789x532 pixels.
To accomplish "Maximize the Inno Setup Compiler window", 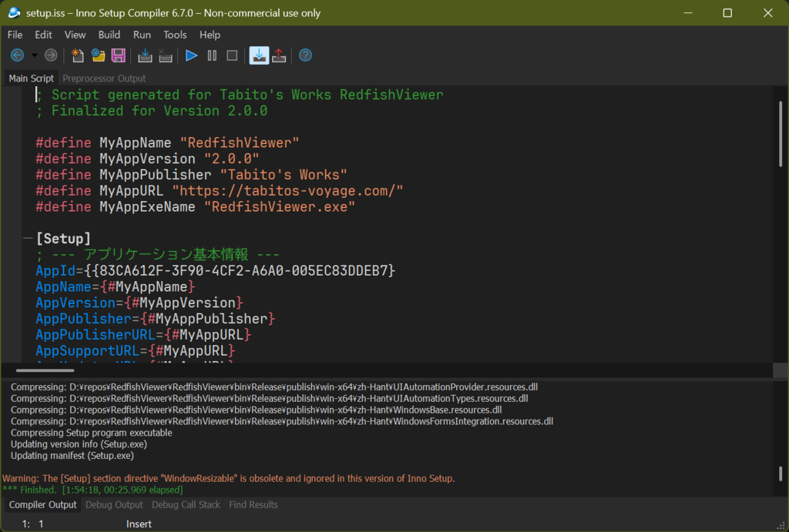I will [x=727, y=12].
